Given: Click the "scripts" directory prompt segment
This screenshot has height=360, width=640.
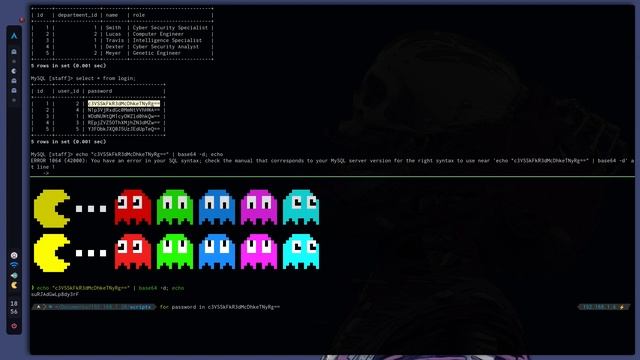Looking at the screenshot, I should (140, 307).
